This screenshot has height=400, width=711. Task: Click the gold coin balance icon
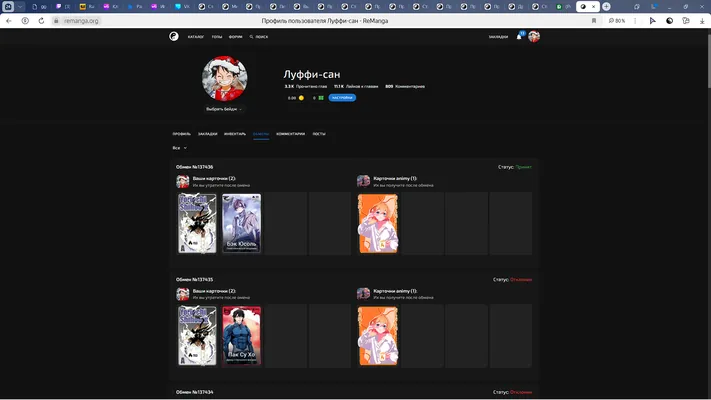(x=301, y=98)
